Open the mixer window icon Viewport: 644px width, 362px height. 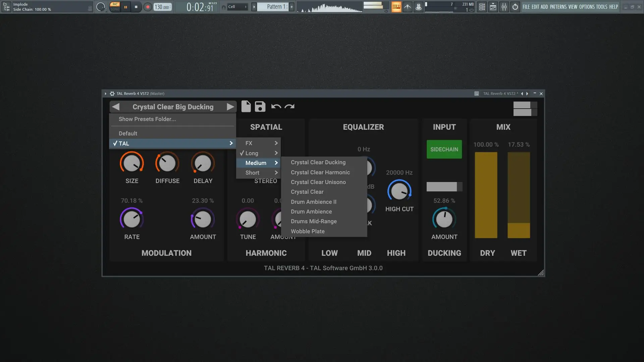[504, 7]
